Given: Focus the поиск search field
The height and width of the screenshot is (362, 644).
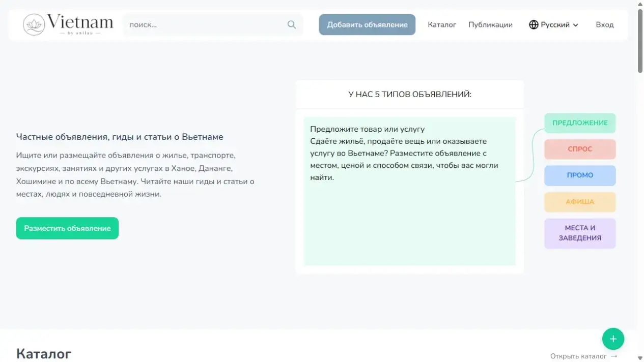Looking at the screenshot, I should [x=213, y=24].
